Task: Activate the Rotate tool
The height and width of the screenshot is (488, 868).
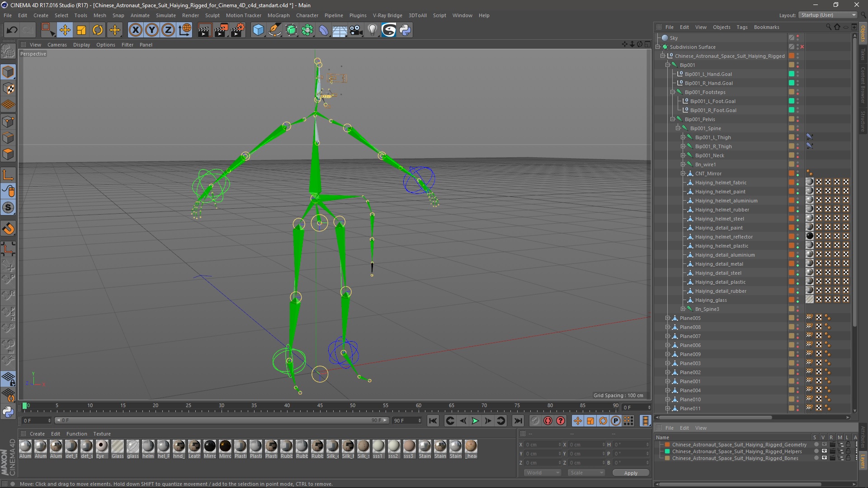Action: [x=98, y=30]
